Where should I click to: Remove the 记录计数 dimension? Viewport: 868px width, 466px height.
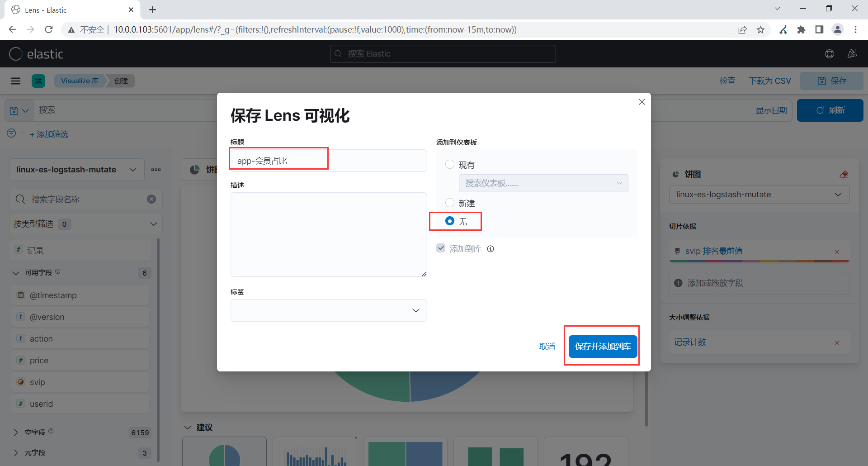coord(837,342)
